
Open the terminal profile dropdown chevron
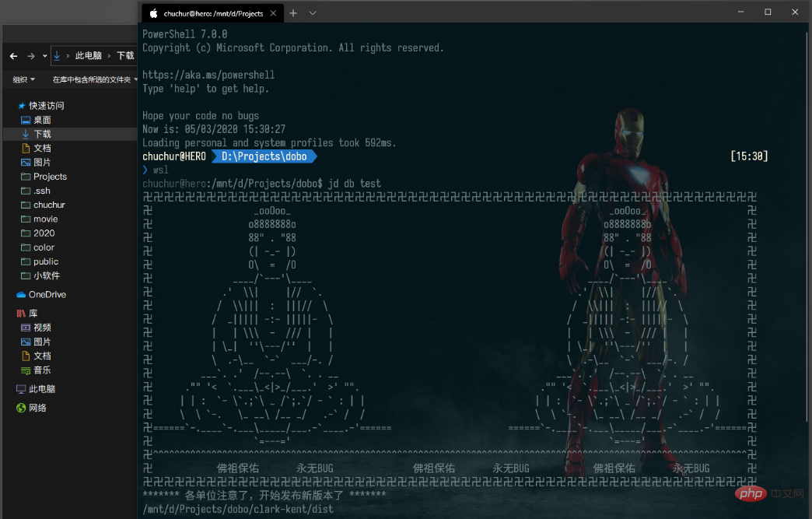[312, 13]
